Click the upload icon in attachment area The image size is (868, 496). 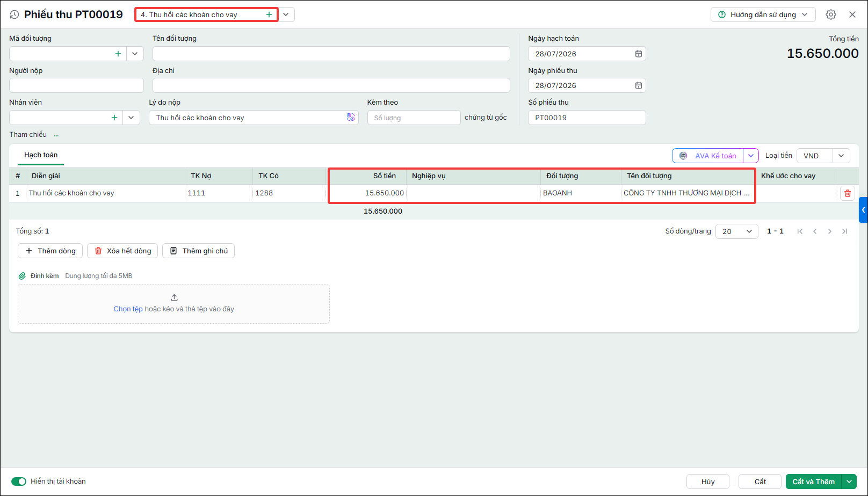click(174, 297)
